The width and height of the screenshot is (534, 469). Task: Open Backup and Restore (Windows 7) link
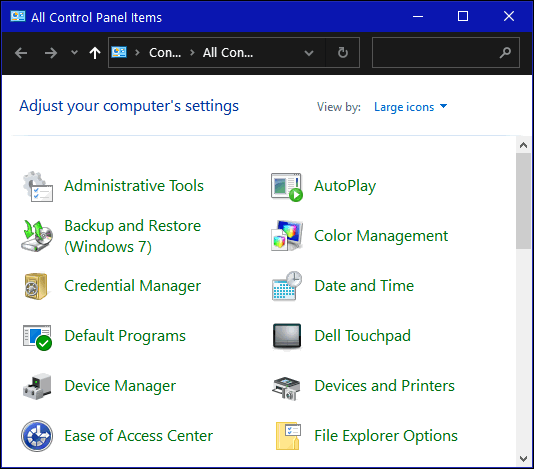(x=133, y=236)
